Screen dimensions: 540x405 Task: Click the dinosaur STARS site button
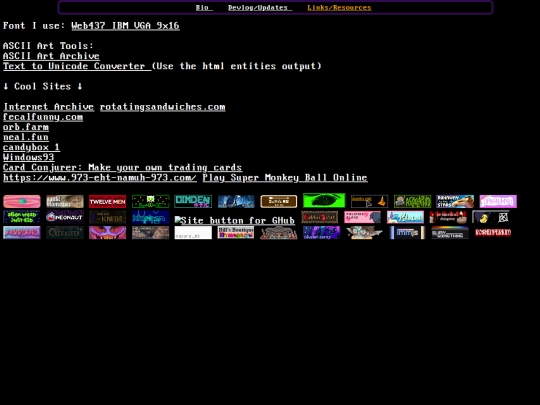455,201
